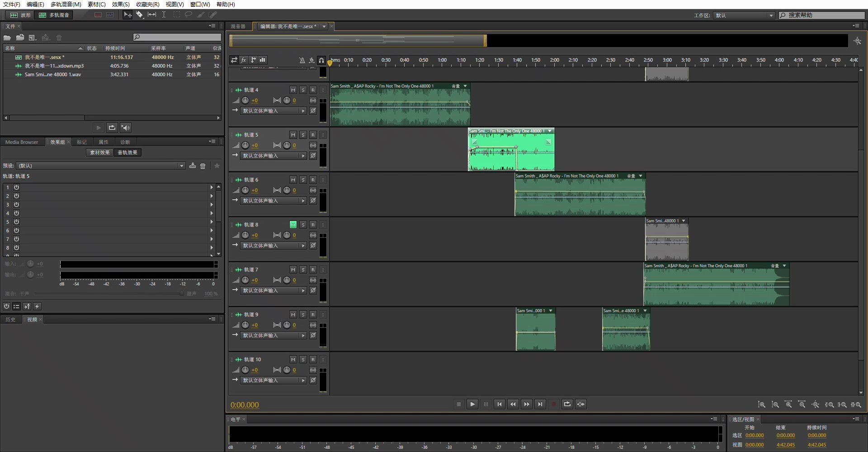Screen dimensions: 868x452
Task: Click the Sends view icon in editor
Action: point(253,60)
